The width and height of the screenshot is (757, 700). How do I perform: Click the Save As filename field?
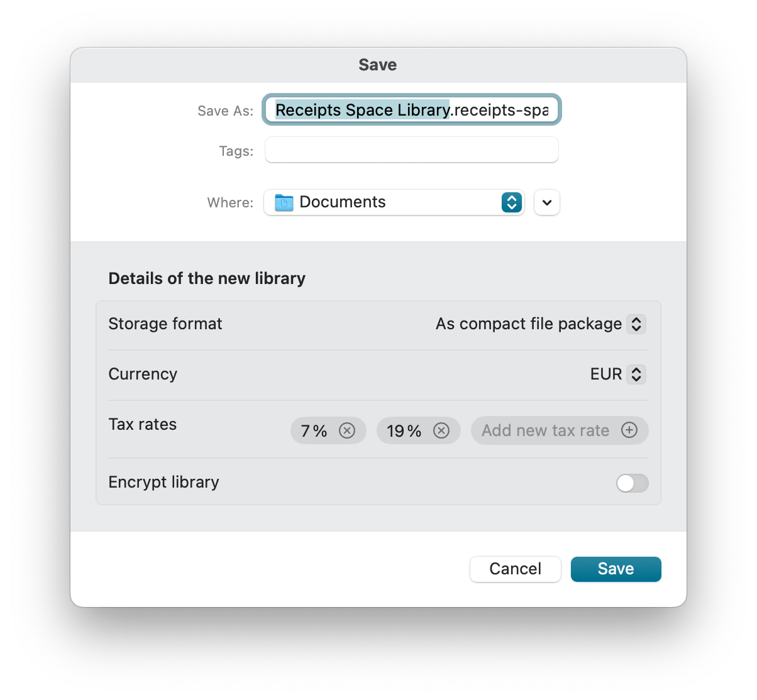click(411, 111)
